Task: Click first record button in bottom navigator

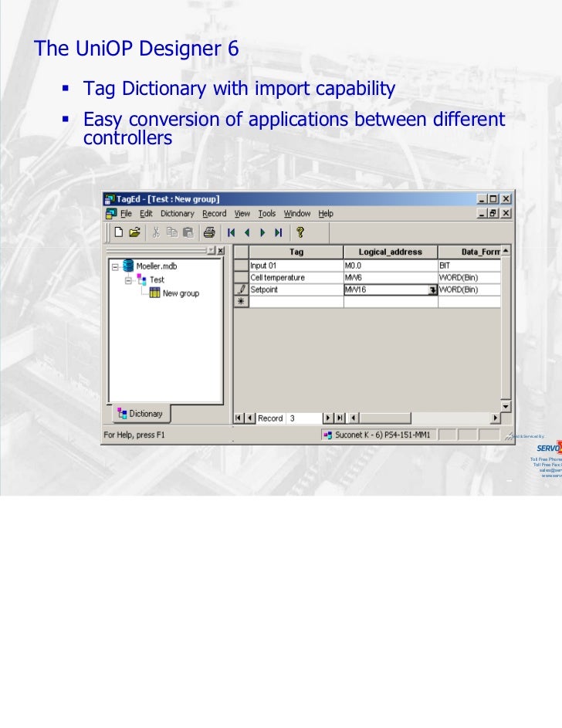Action: [x=238, y=418]
